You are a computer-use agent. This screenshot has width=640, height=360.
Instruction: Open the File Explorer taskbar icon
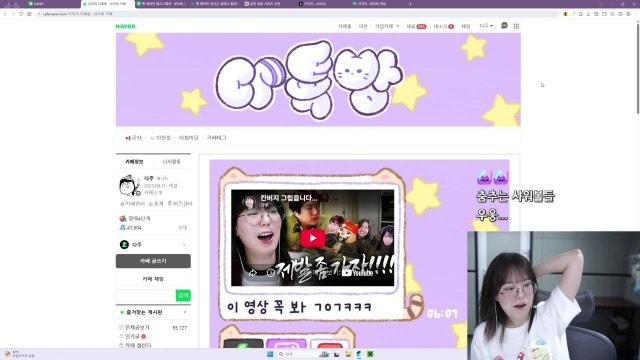click(x=348, y=354)
